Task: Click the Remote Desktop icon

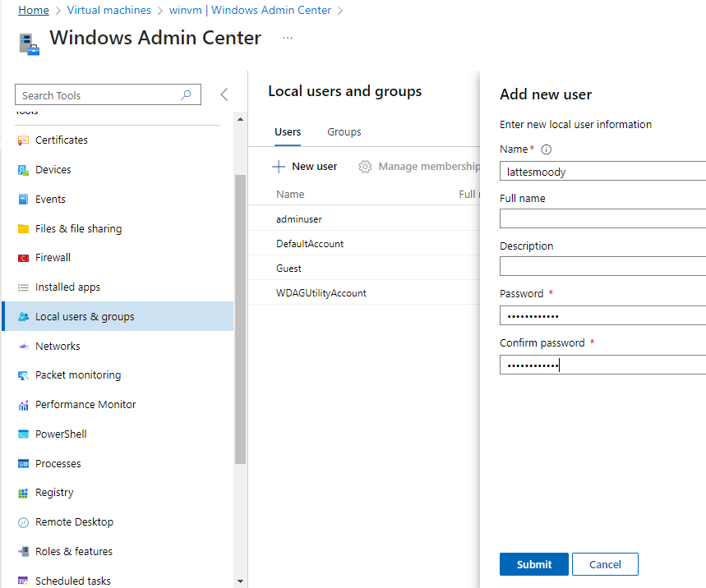Action: (x=23, y=522)
